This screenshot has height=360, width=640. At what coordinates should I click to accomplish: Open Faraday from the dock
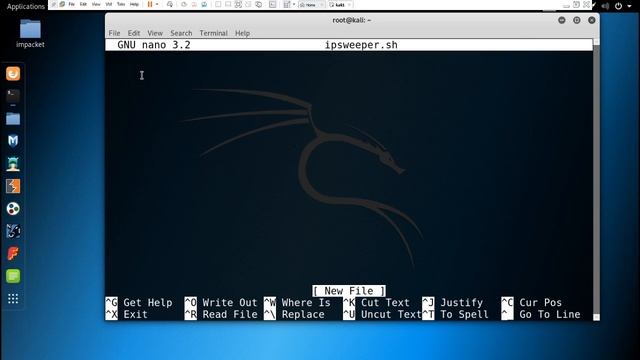(x=13, y=253)
